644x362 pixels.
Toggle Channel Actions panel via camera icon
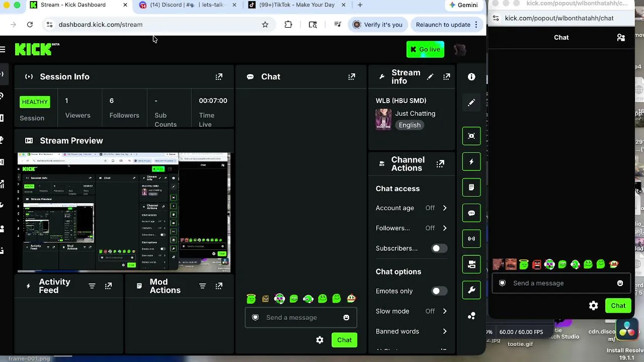click(x=471, y=264)
